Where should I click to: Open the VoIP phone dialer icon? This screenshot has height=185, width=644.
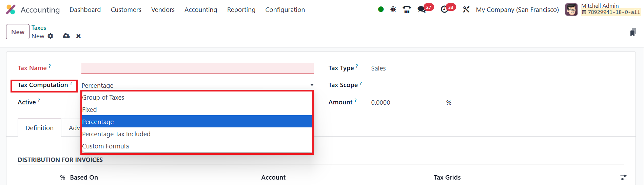407,9
